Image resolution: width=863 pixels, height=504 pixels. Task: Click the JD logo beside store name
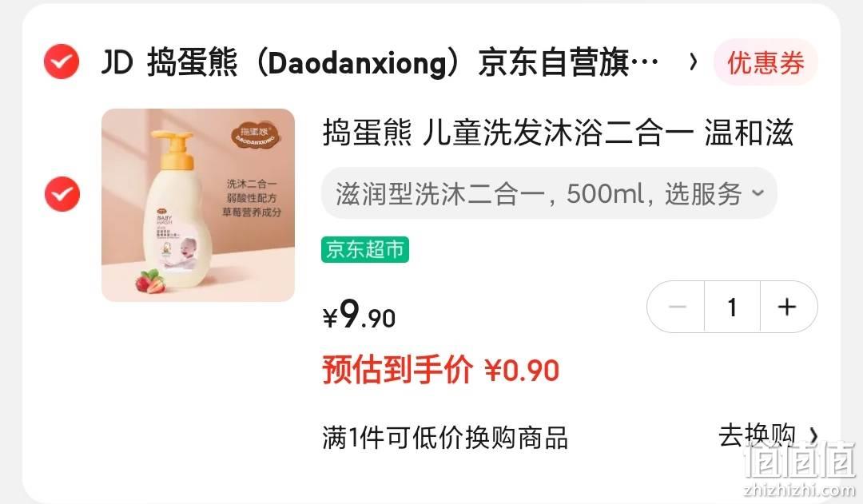pos(117,62)
